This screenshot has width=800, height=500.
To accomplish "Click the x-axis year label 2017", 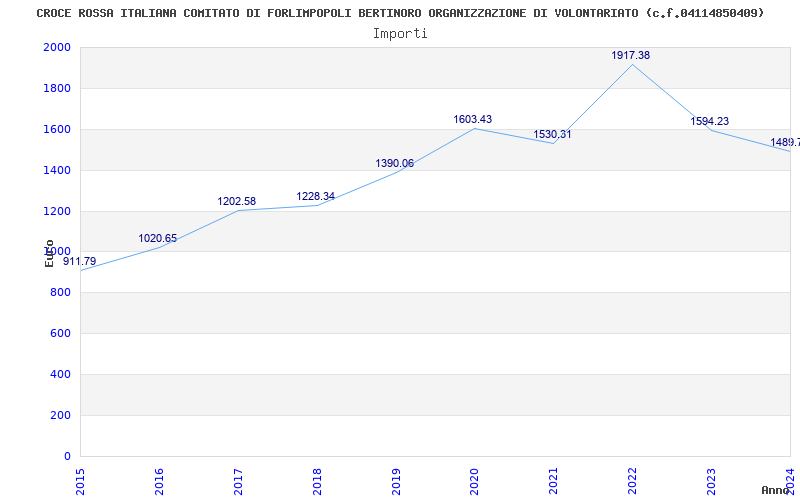I will (238, 482).
